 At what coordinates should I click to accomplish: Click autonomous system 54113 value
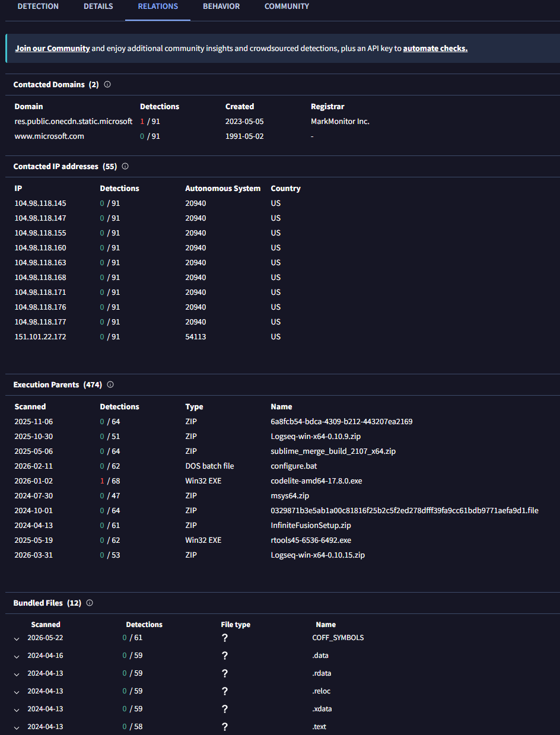(x=196, y=336)
